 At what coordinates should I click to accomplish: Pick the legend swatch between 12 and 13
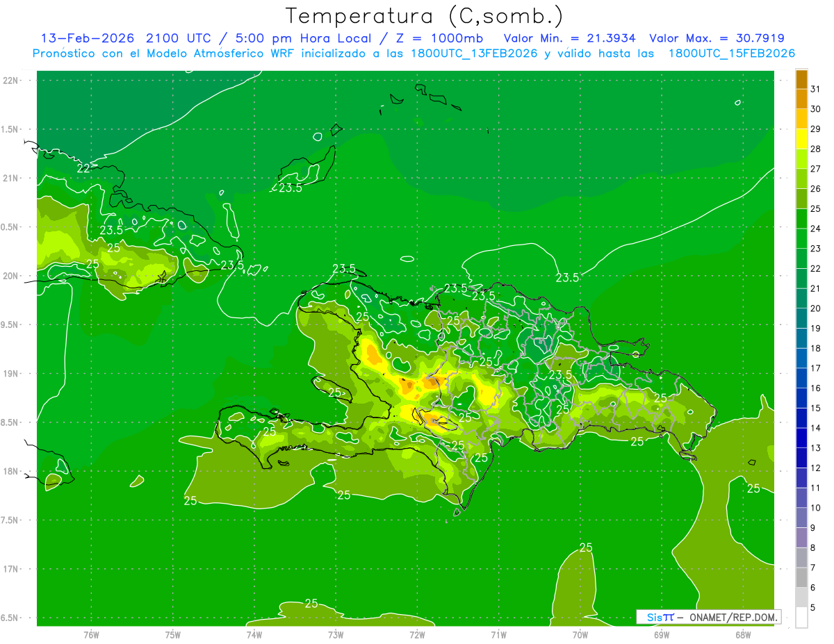(801, 458)
